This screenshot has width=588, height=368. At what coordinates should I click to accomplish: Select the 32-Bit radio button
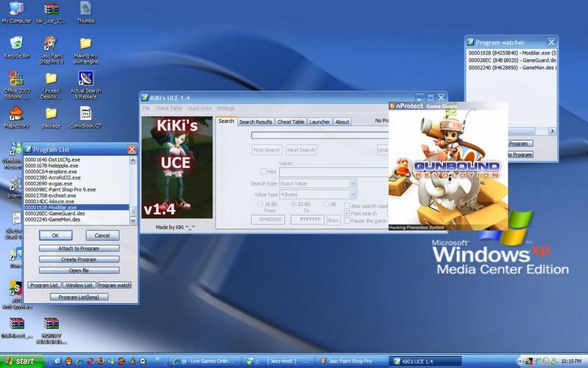pos(293,204)
